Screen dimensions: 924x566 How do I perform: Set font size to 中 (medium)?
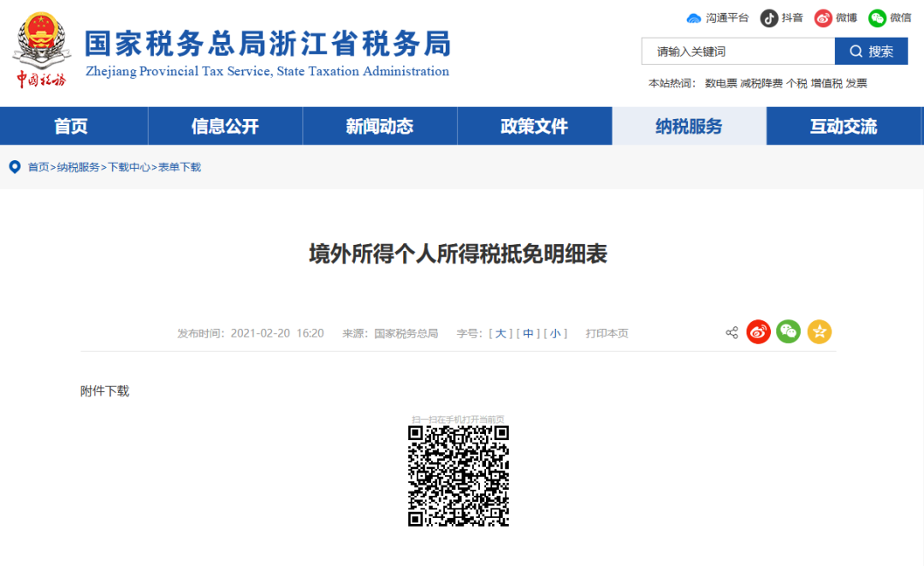[x=528, y=334]
